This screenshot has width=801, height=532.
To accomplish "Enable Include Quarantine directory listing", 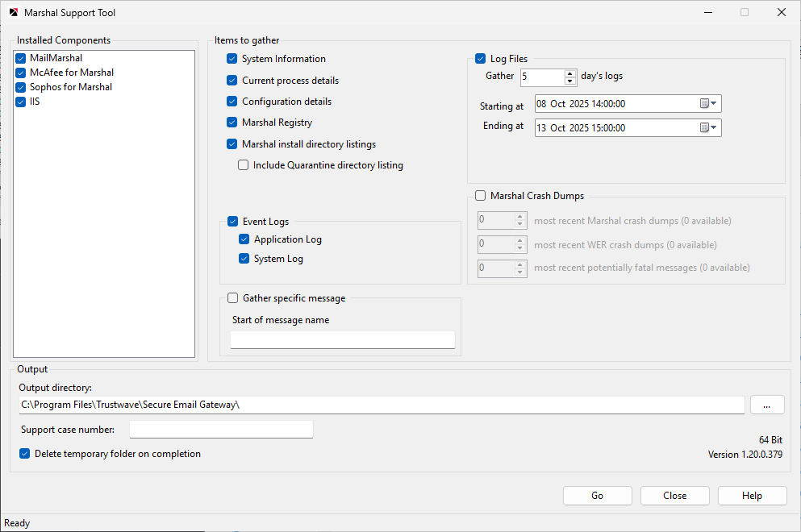I will coord(243,165).
